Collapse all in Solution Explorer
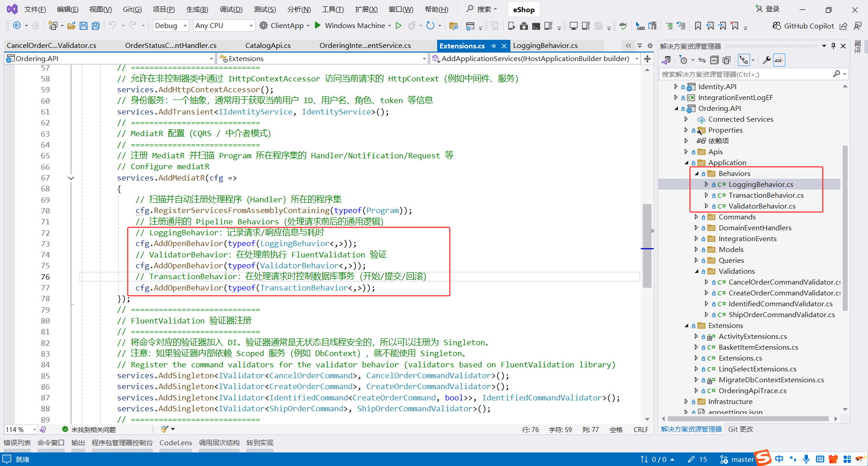The width and height of the screenshot is (868, 466). coord(714,60)
